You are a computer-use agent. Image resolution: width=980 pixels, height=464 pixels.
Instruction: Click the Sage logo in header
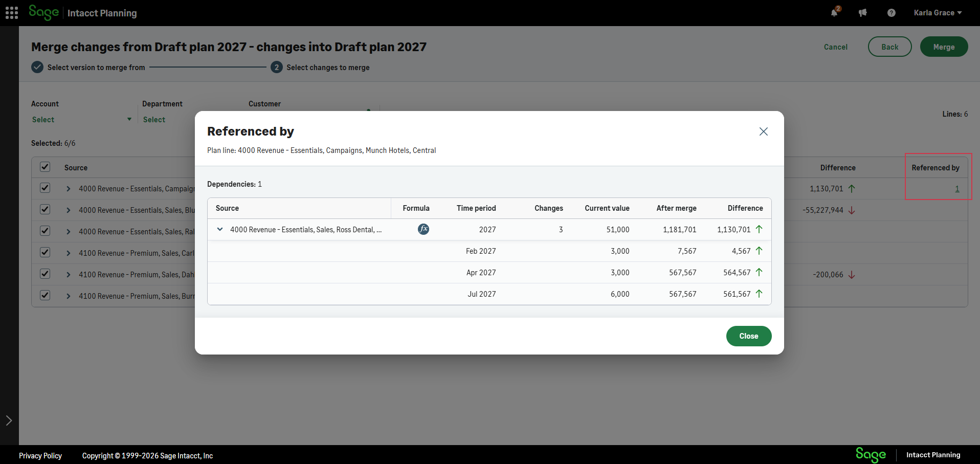coord(44,12)
